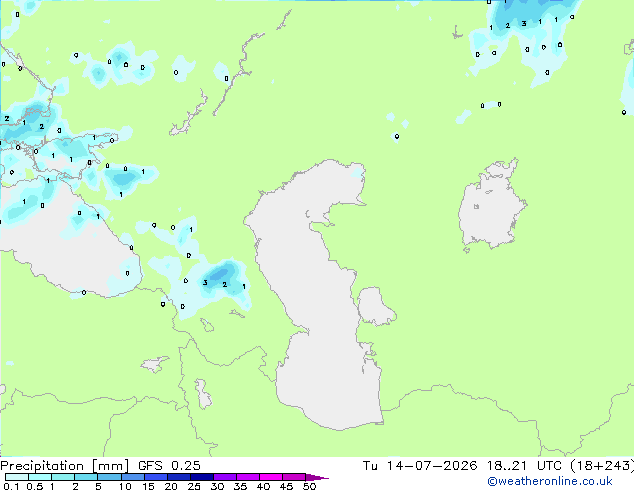This screenshot has height=490, width=634.
Task: Click the legend label '0.5'
Action: [34, 486]
